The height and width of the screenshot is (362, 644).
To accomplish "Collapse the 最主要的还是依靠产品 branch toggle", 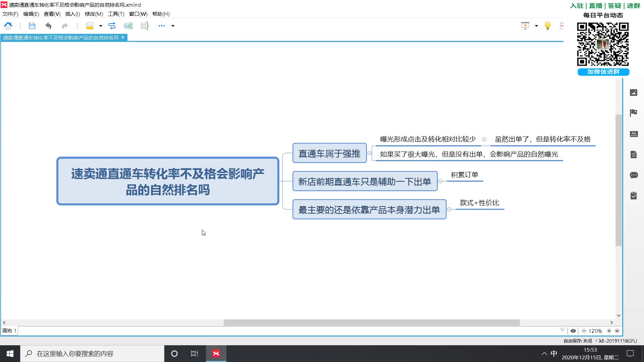I will tap(449, 209).
